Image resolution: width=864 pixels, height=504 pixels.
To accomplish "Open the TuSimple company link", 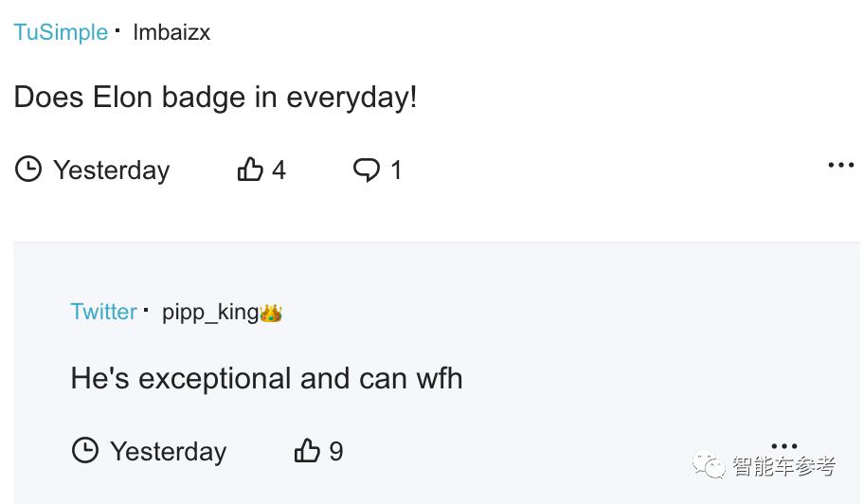I will click(61, 32).
